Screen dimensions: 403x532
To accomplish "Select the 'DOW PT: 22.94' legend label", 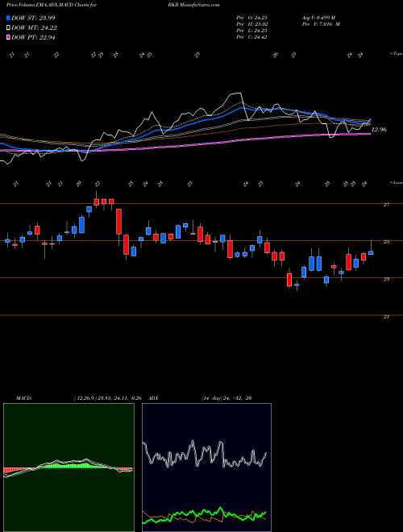I will [x=33, y=37].
